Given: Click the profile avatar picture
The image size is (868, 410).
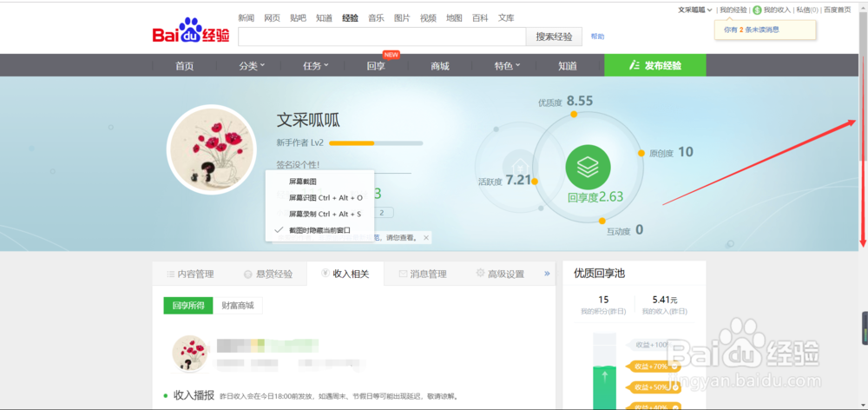Looking at the screenshot, I should pyautogui.click(x=212, y=149).
